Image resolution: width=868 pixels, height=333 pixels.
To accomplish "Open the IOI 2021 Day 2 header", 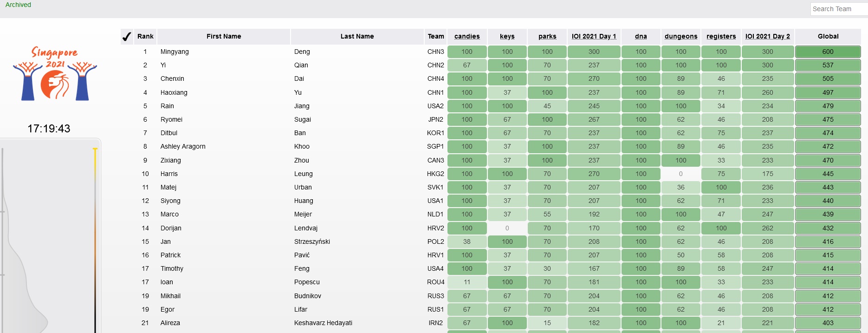I will tap(767, 36).
